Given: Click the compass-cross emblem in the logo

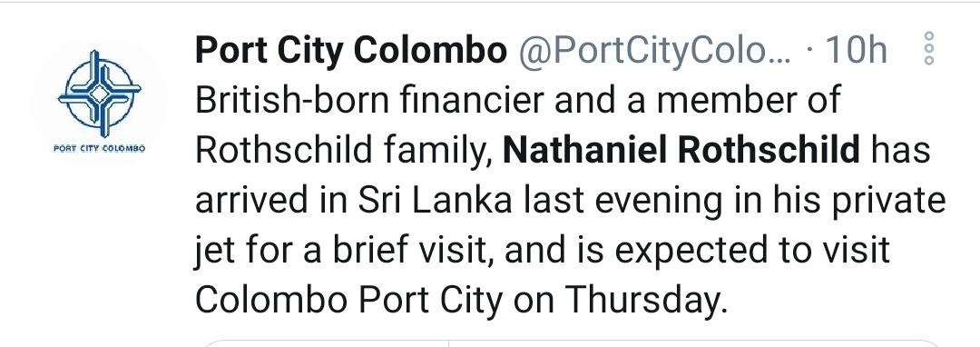Looking at the screenshot, I should 99,94.
